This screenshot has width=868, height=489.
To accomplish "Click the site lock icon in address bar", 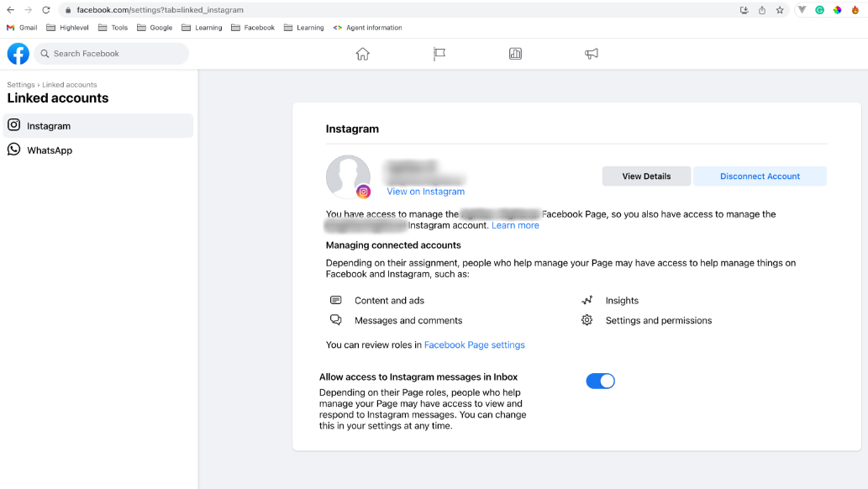I will tap(68, 10).
